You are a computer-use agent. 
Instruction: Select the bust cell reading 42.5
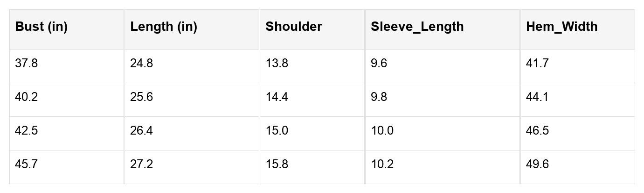coord(27,131)
